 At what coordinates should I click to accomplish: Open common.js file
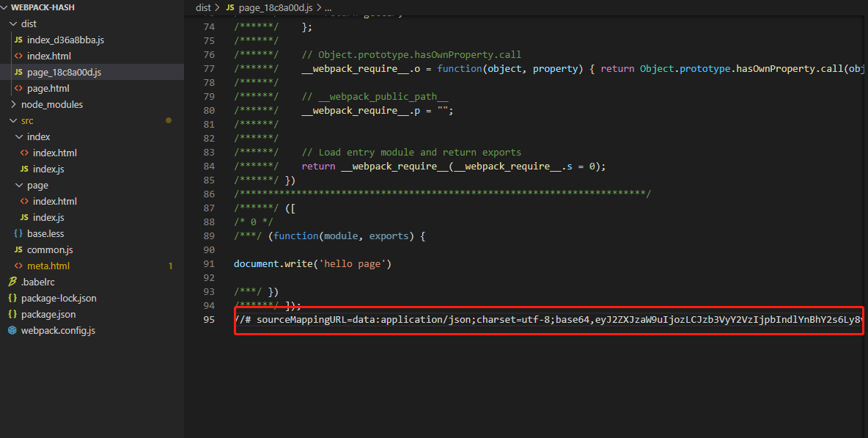(50, 249)
